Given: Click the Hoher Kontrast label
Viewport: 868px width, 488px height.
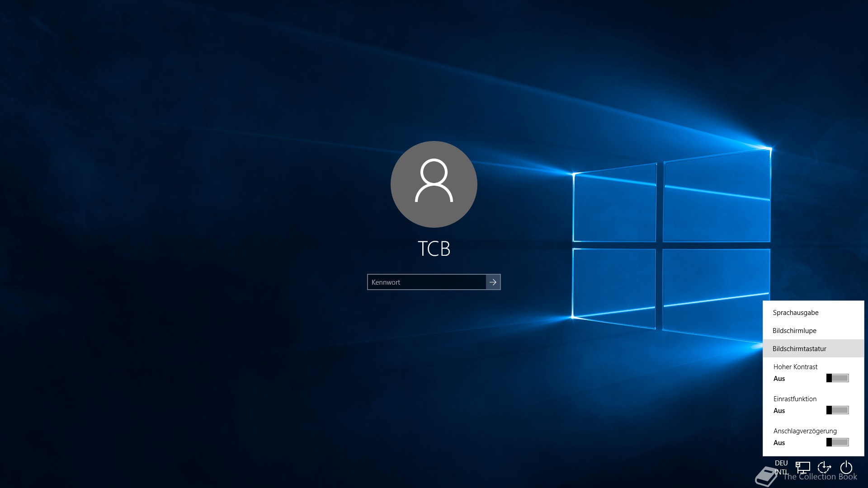Looking at the screenshot, I should pos(795,367).
